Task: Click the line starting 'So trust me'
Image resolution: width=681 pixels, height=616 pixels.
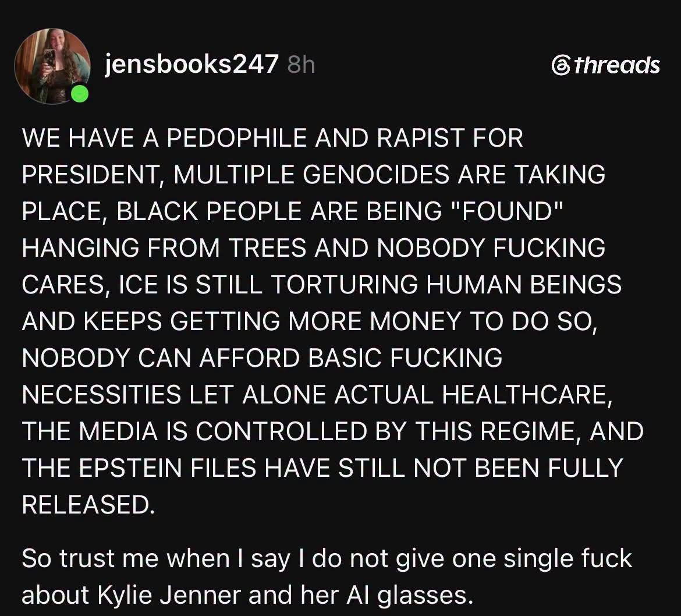Action: click(x=327, y=558)
